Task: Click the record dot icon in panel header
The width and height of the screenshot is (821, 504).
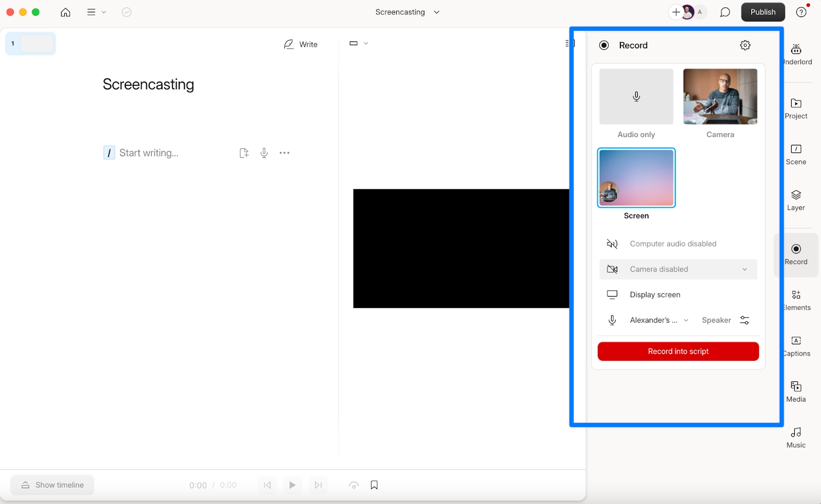Action: pyautogui.click(x=604, y=45)
